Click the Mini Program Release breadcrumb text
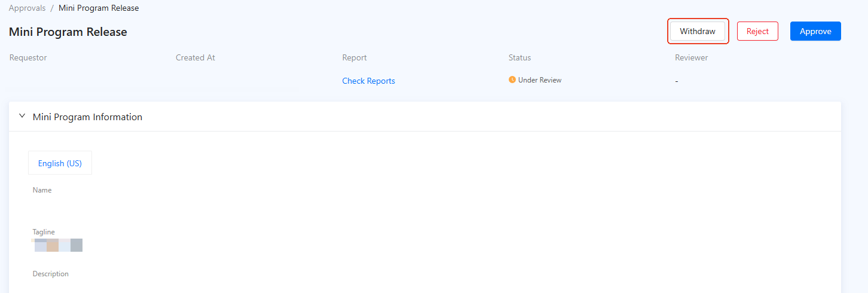This screenshot has width=868, height=293. [99, 8]
